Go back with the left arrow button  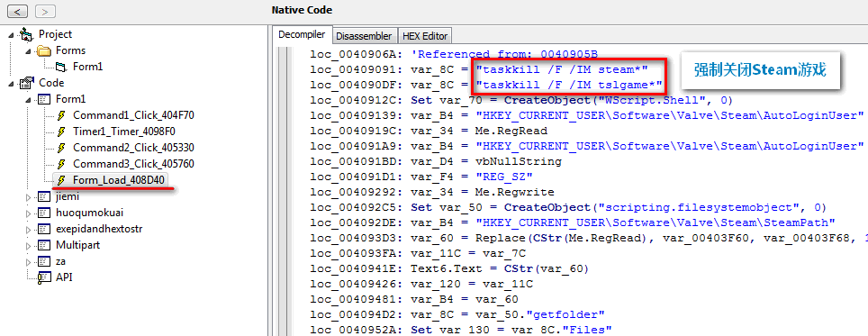[18, 11]
